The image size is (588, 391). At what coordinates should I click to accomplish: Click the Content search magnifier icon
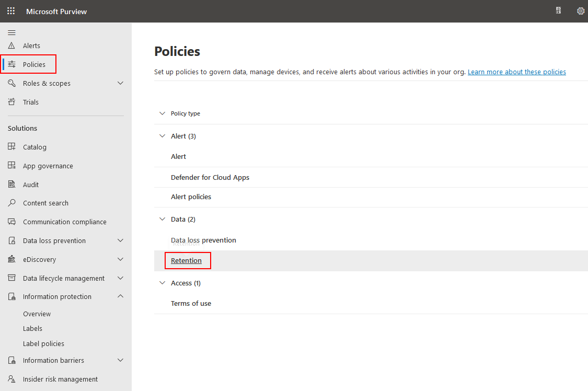(x=11, y=203)
